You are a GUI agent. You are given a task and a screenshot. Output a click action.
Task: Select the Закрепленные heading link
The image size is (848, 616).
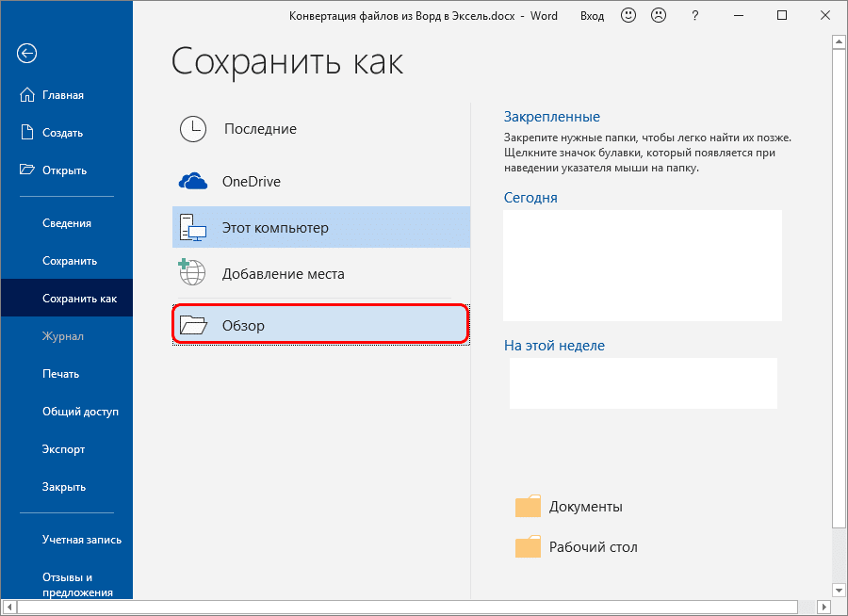pyautogui.click(x=552, y=116)
